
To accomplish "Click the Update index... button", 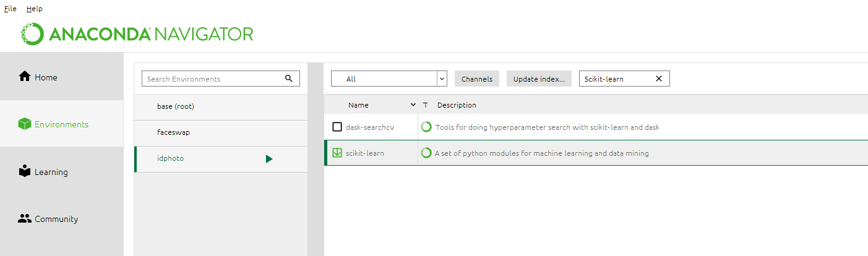I will tap(539, 79).
